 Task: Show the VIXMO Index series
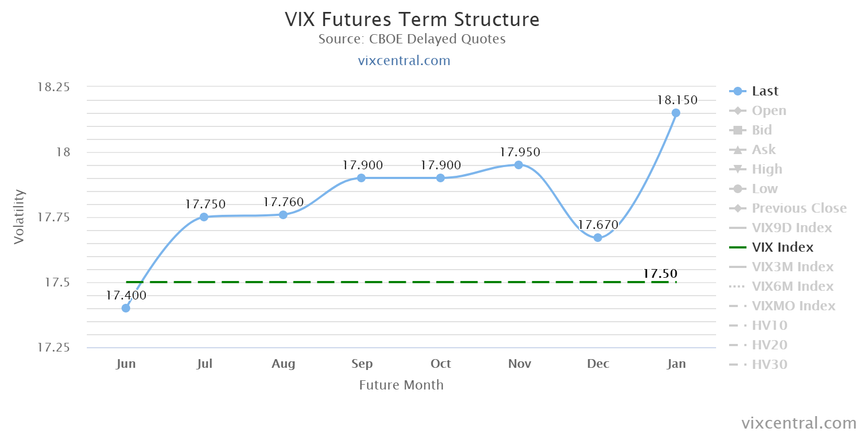pos(793,306)
